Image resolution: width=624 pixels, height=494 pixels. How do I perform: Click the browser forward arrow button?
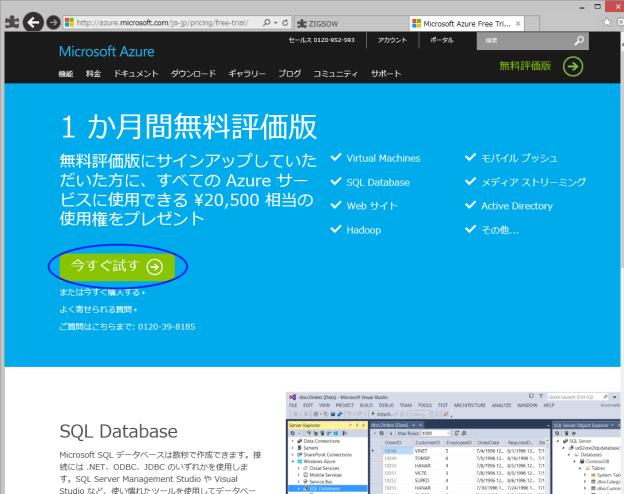(x=53, y=23)
